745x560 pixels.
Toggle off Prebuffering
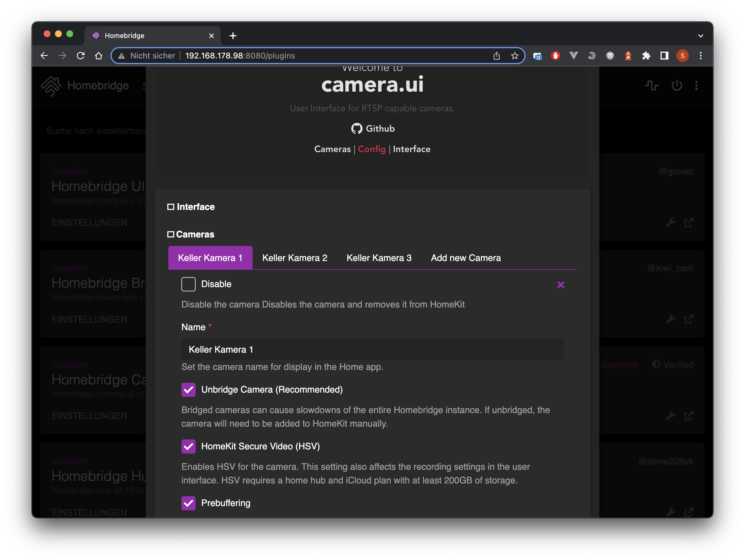coord(189,503)
